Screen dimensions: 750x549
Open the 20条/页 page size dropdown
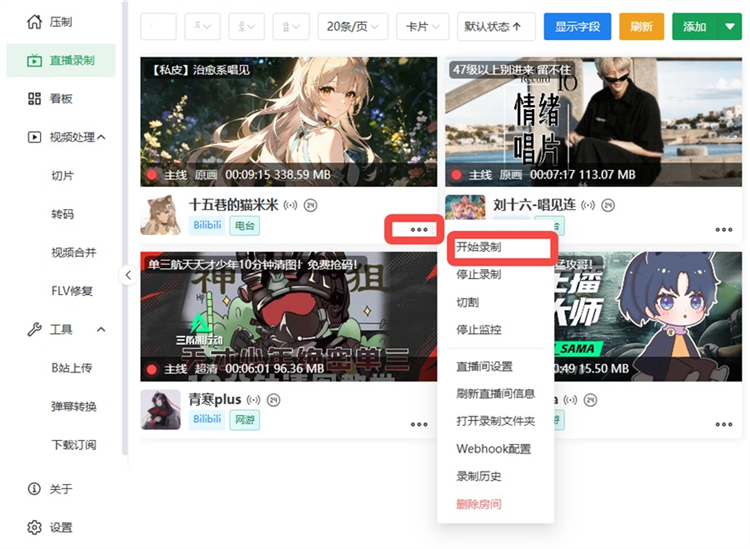(x=353, y=26)
